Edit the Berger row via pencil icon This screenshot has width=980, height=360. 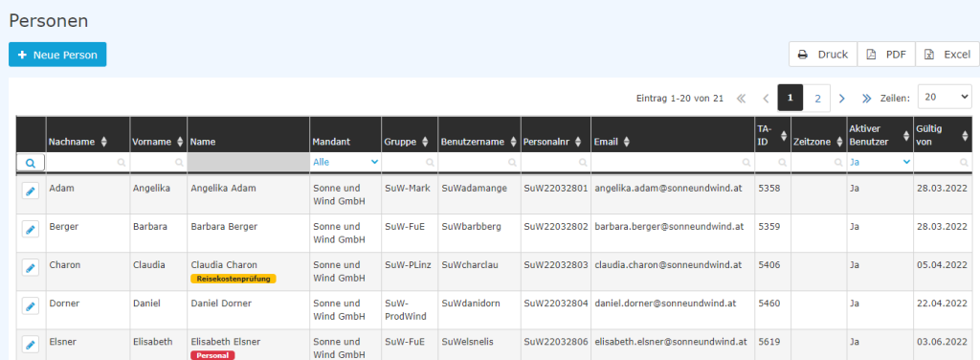point(30,230)
